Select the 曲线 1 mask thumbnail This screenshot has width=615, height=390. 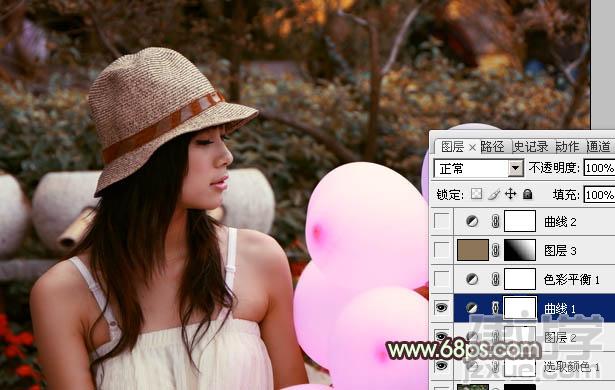520,308
